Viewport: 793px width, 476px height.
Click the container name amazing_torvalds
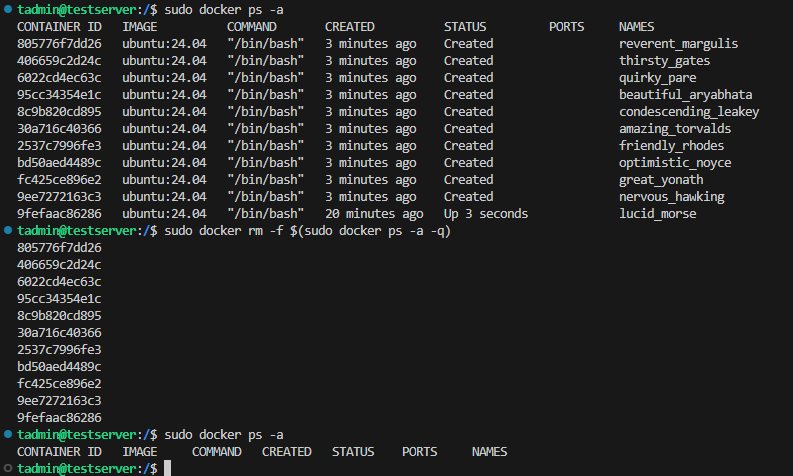pyautogui.click(x=675, y=129)
